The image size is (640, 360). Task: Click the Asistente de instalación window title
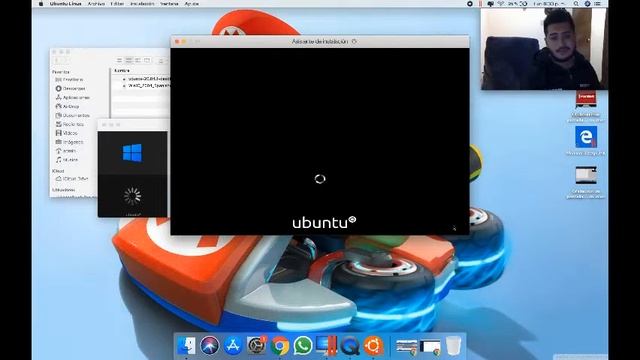(320, 42)
